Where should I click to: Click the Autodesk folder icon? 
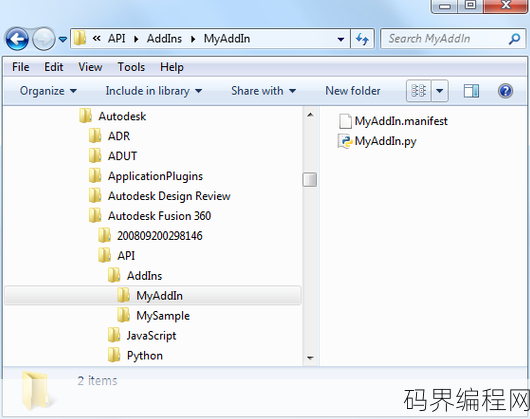85,116
